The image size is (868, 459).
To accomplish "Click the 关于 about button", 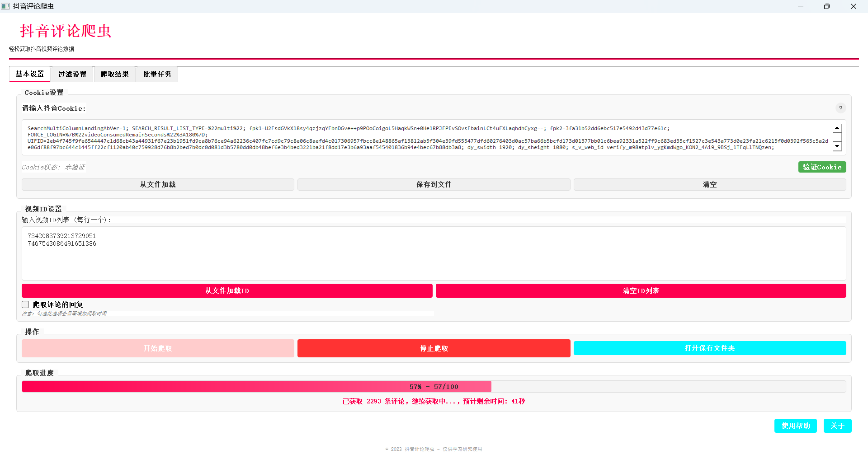I will click(x=837, y=426).
